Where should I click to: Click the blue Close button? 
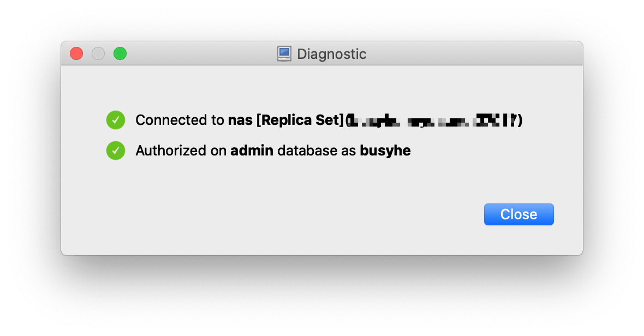[x=518, y=214]
